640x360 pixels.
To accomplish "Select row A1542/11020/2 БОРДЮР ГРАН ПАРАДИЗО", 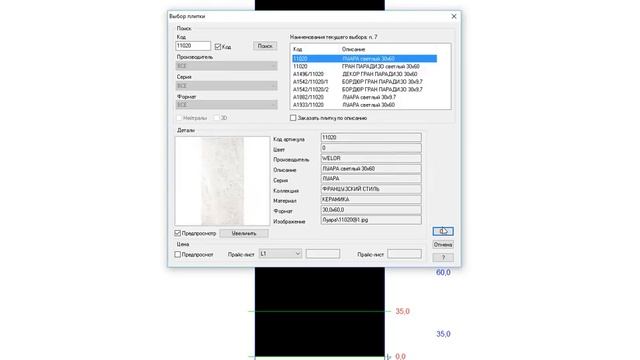I will [x=364, y=89].
